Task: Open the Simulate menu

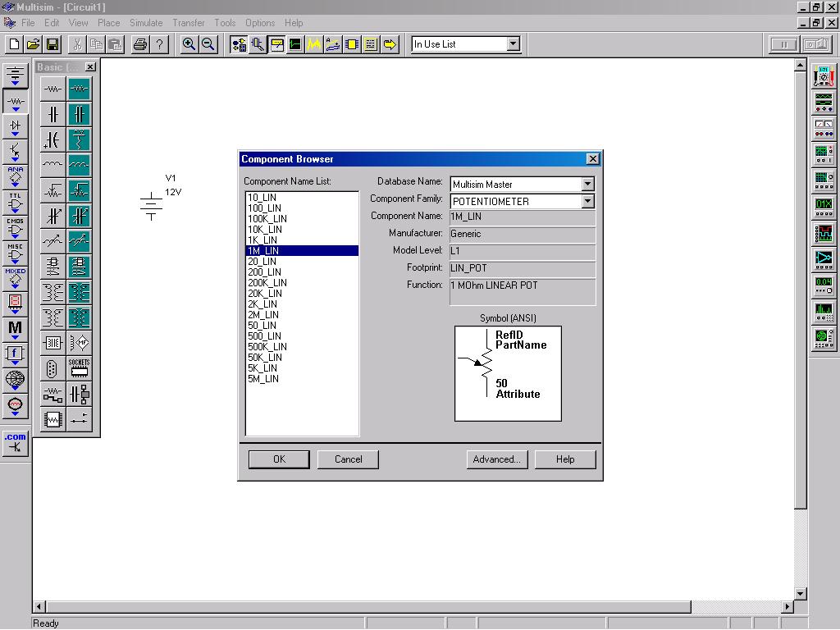Action: (x=146, y=22)
